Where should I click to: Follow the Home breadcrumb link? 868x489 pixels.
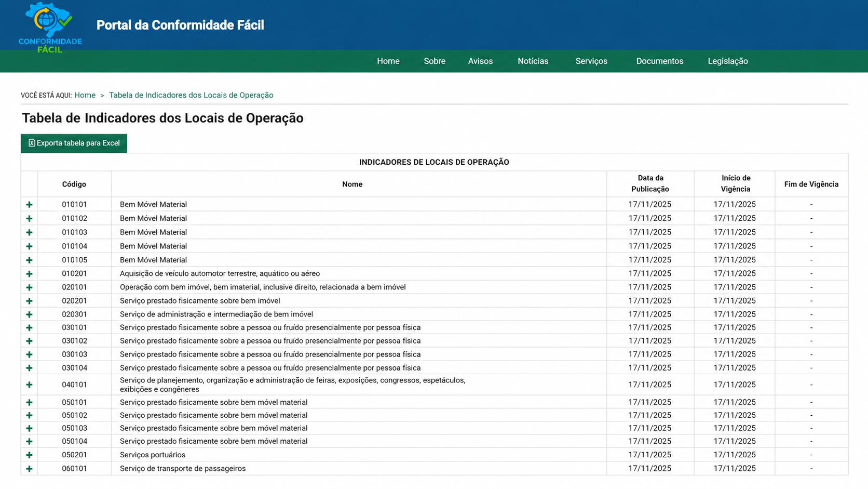[x=85, y=95]
